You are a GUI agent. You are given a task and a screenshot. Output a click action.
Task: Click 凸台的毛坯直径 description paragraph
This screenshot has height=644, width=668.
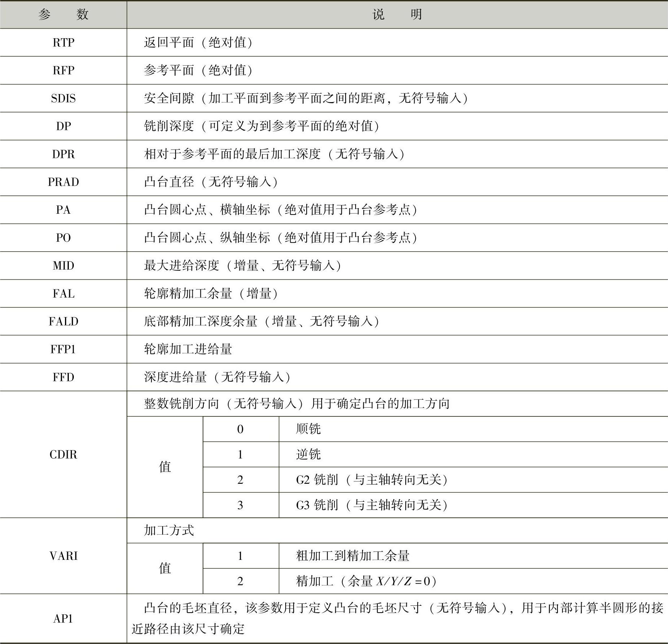[x=398, y=618]
